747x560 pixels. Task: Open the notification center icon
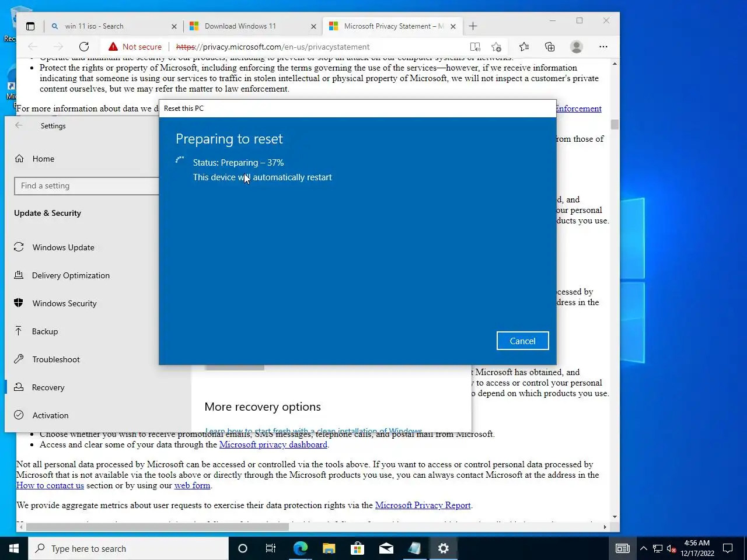click(728, 548)
